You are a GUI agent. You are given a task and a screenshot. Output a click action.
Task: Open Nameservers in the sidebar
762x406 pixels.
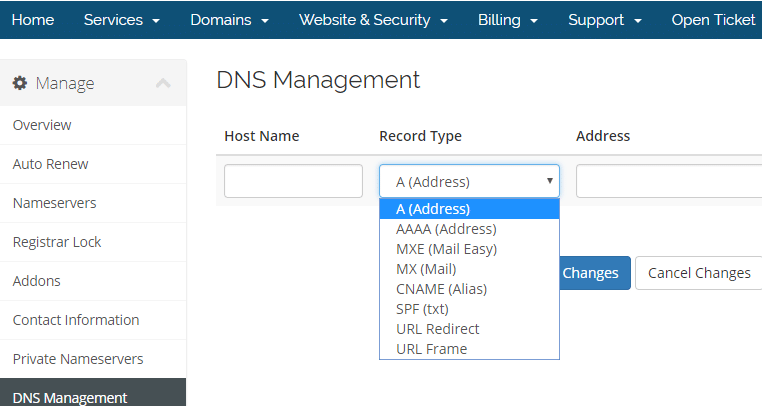55,203
